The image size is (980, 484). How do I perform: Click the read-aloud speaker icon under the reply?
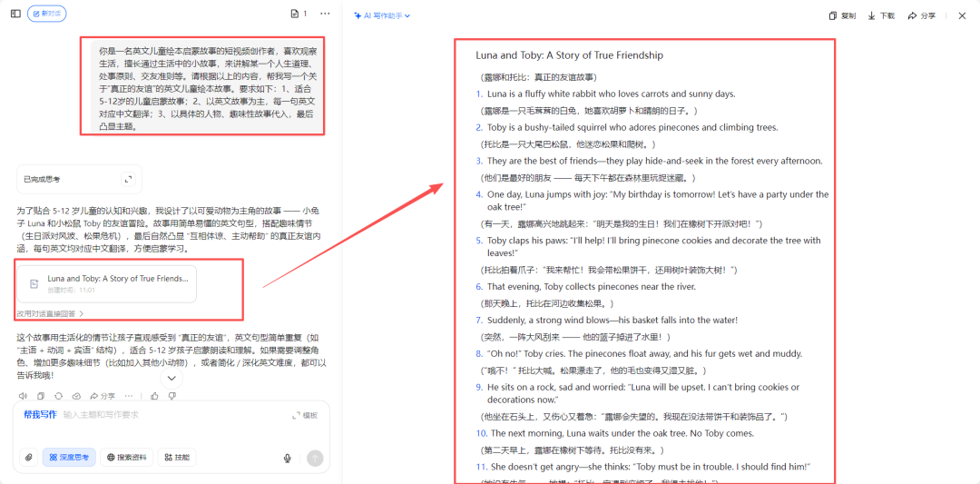(23, 396)
